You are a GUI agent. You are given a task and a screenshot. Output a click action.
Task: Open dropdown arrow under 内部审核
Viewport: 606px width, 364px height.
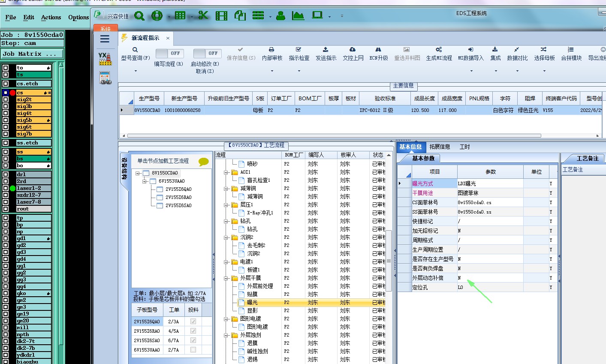(272, 71)
